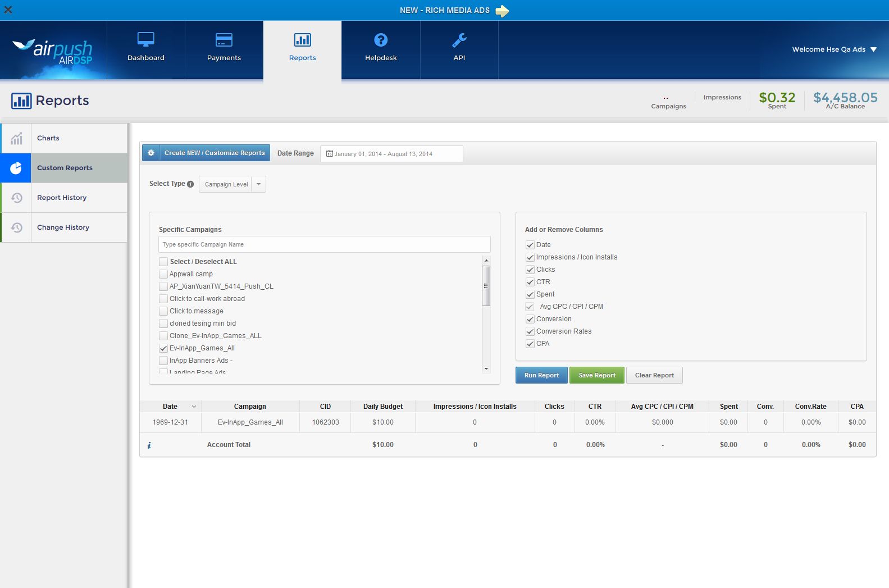The width and height of the screenshot is (889, 588).
Task: Click the Charts sidebar icon
Action: pyautogui.click(x=16, y=138)
